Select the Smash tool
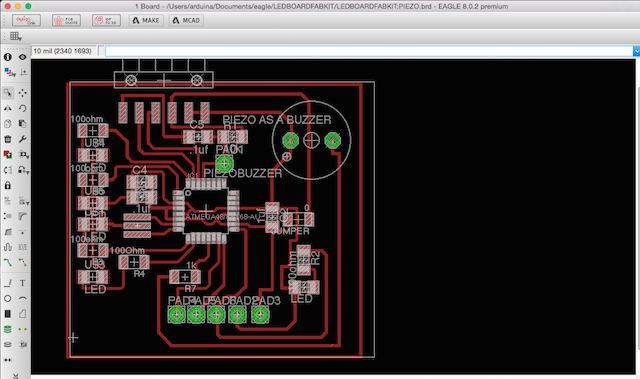640x379 pixels. pos(8,216)
